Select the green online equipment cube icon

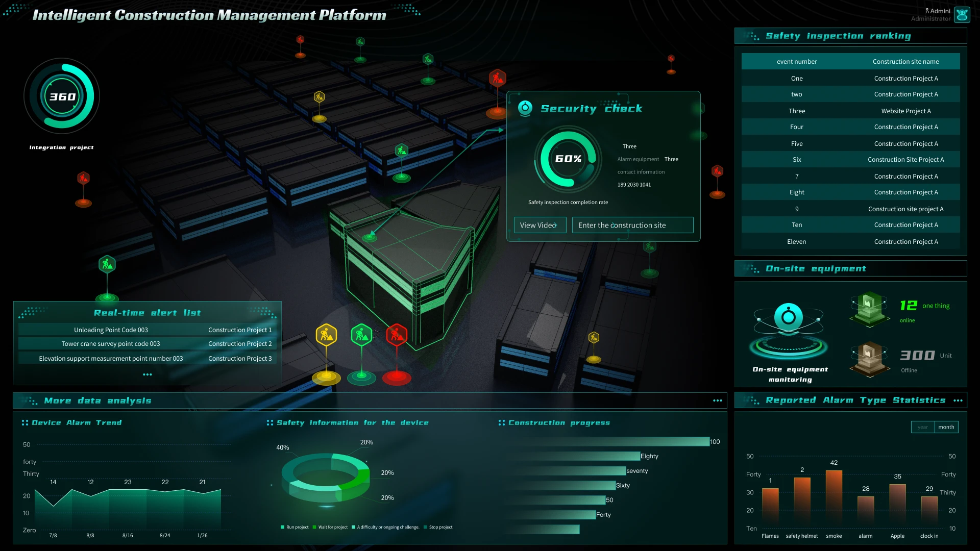pyautogui.click(x=869, y=308)
